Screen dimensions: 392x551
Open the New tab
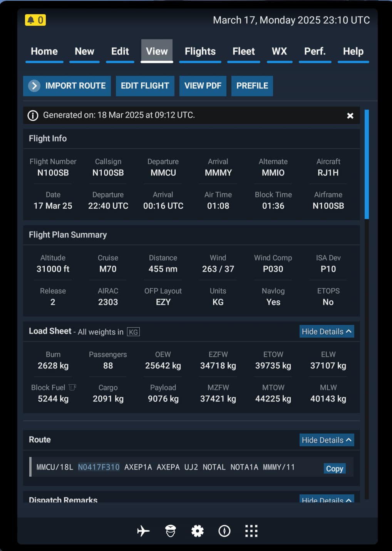[x=84, y=52]
